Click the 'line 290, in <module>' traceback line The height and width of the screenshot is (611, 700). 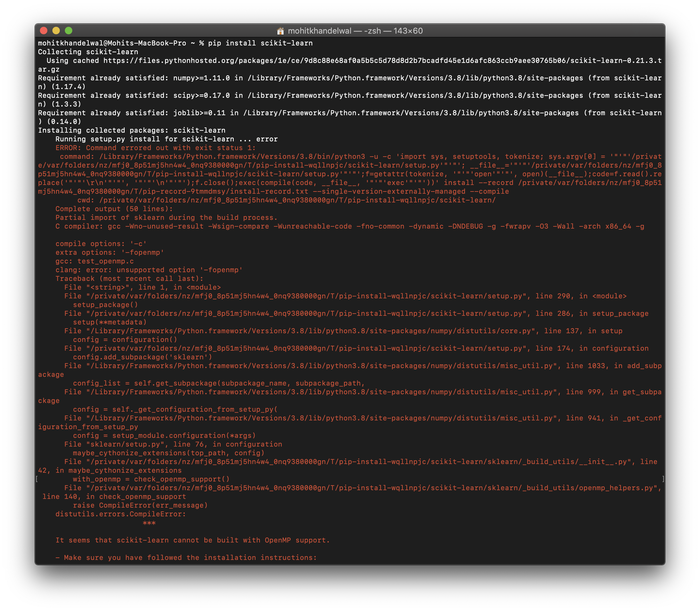coord(345,296)
